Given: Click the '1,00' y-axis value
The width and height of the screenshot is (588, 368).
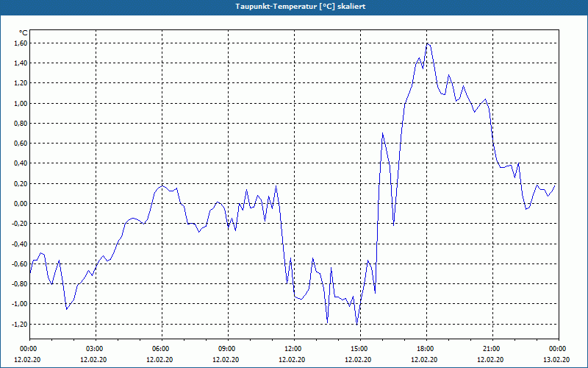Looking at the screenshot, I should click(21, 103).
